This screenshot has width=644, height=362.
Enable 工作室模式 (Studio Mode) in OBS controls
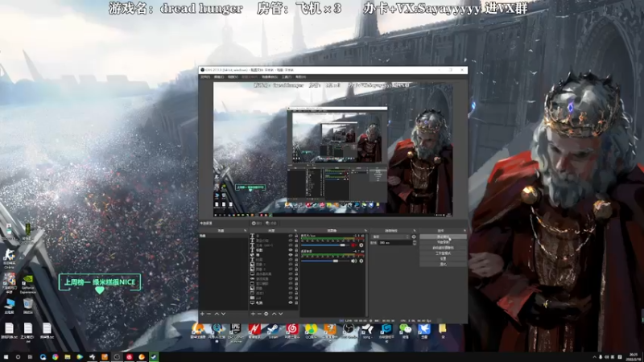[444, 253]
